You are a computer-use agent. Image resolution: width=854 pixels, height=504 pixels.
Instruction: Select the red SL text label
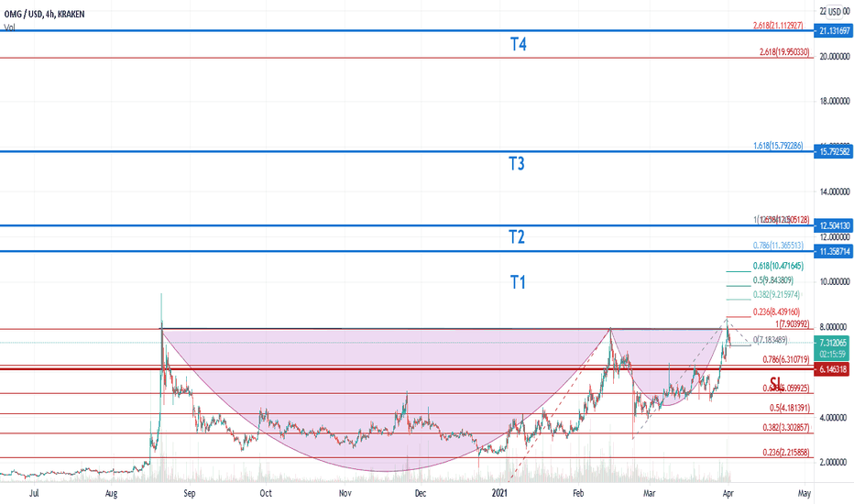click(x=775, y=382)
